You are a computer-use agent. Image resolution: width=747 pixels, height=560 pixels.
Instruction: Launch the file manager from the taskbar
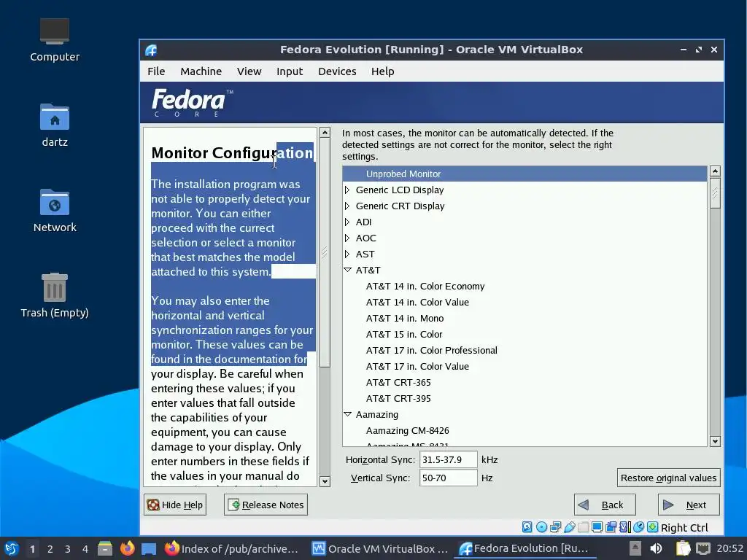[x=105, y=548]
